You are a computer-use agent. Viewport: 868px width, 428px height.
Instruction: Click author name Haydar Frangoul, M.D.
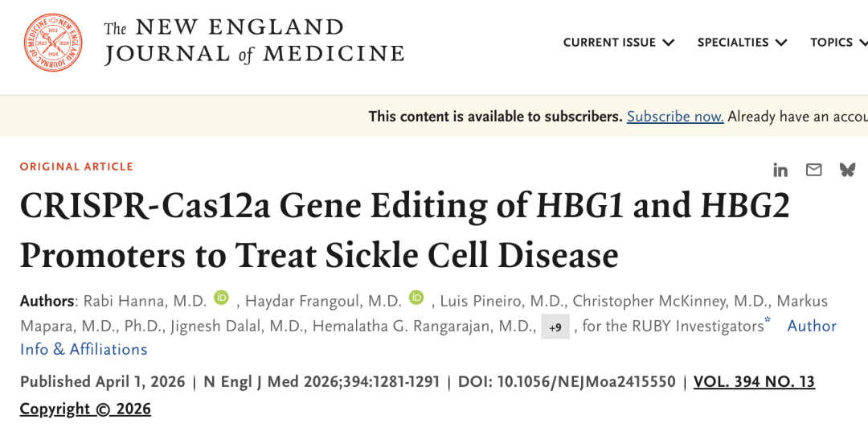click(x=323, y=301)
